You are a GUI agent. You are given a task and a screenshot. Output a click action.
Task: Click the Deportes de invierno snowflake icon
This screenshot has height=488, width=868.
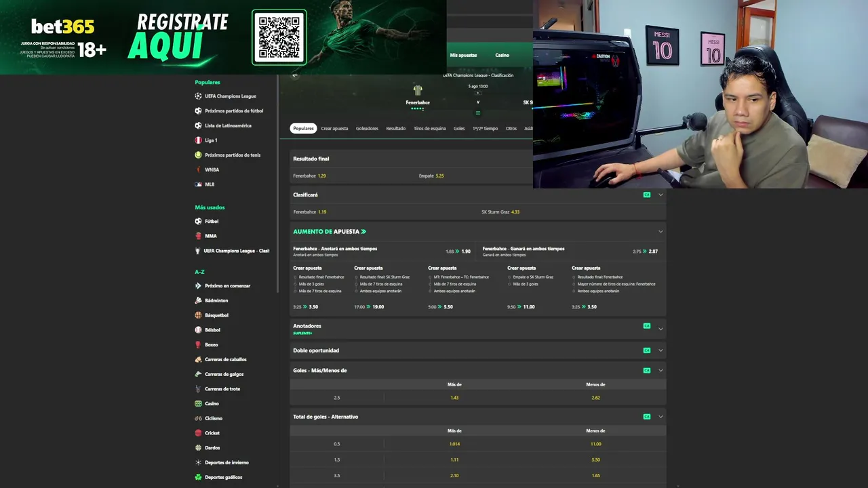pyautogui.click(x=198, y=462)
